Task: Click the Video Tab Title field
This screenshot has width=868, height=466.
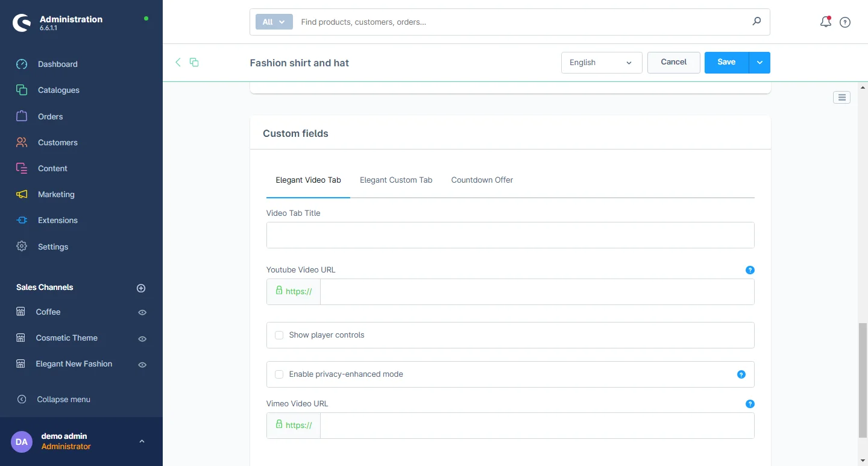Action: [510, 235]
